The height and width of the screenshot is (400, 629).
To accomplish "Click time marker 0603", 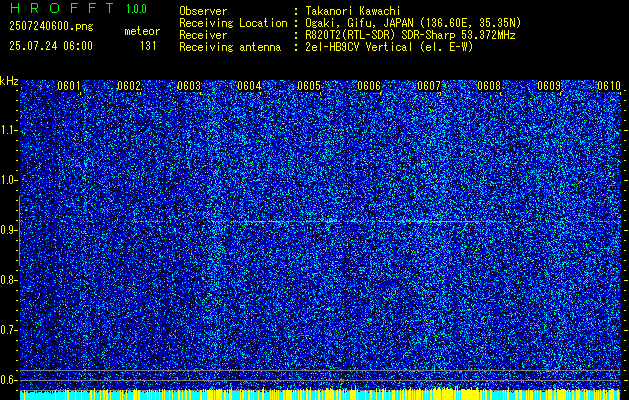I will pyautogui.click(x=189, y=86).
